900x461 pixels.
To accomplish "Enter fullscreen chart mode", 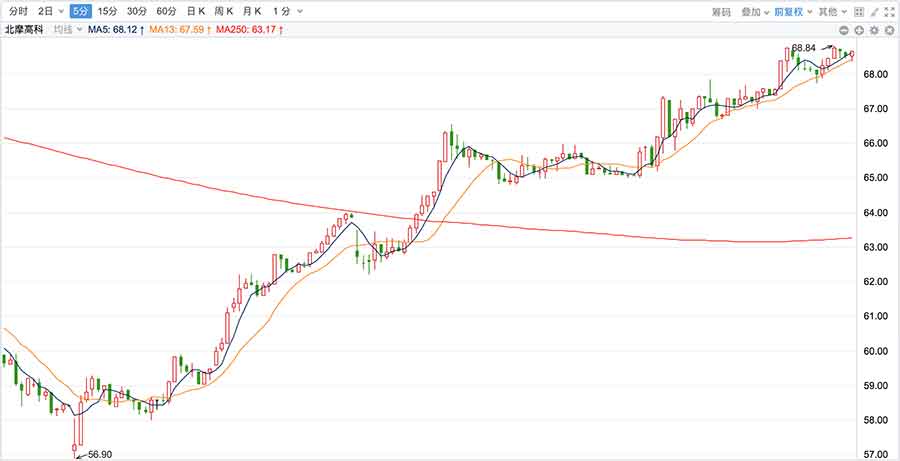I will [x=888, y=12].
